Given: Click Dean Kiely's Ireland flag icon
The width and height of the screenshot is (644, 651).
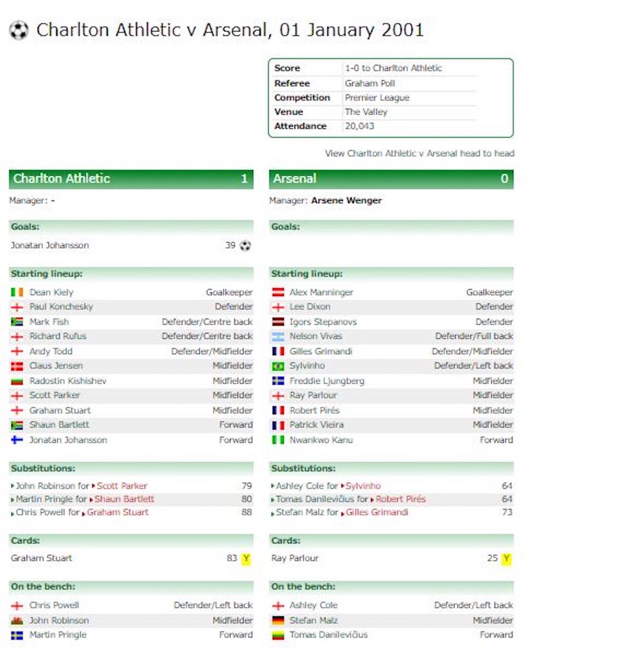Looking at the screenshot, I should (17, 292).
